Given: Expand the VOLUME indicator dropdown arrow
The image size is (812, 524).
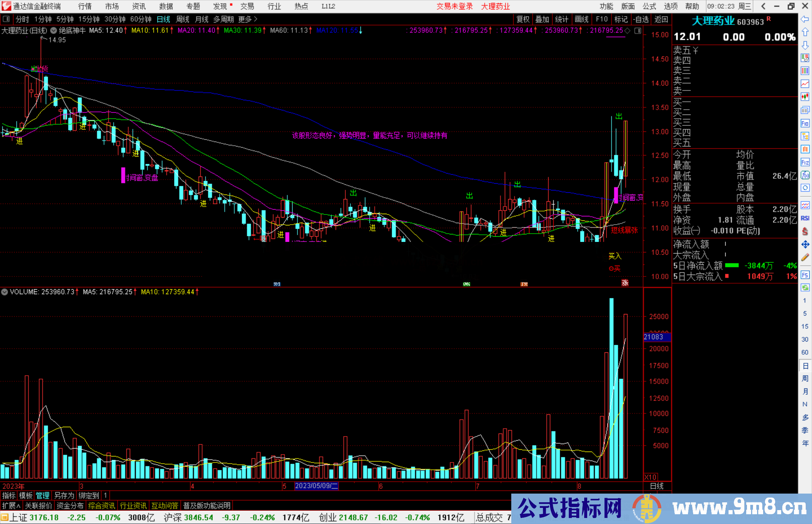Looking at the screenshot, I should coord(5,292).
